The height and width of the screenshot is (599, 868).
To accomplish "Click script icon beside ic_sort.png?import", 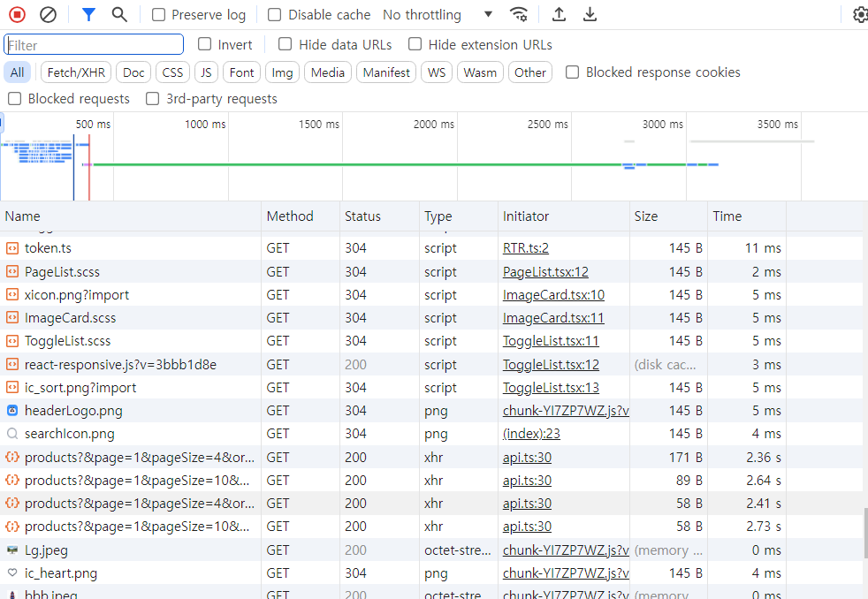I will click(x=12, y=388).
